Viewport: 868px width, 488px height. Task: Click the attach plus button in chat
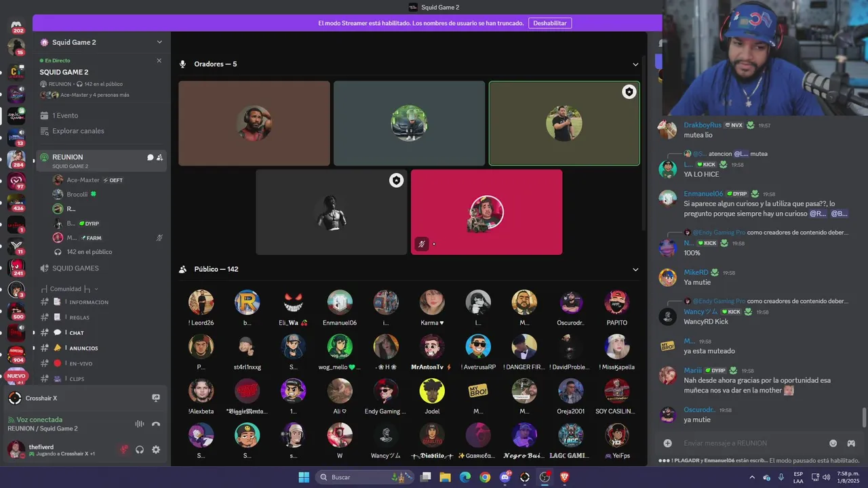(667, 443)
